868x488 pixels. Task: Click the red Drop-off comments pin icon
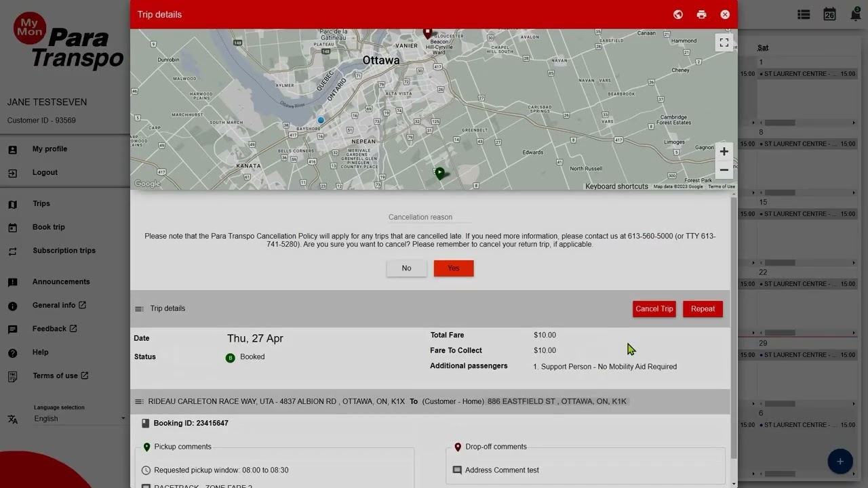click(x=458, y=447)
